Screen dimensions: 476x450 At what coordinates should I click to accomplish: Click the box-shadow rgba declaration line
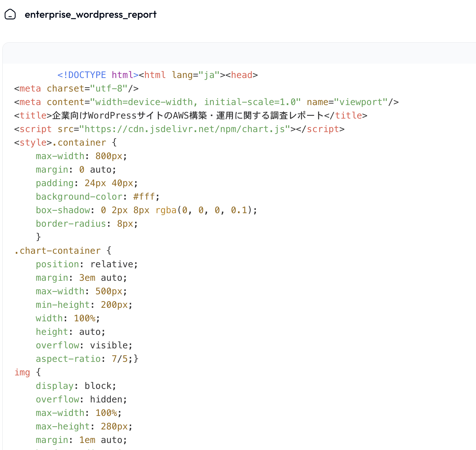pyautogui.click(x=147, y=210)
